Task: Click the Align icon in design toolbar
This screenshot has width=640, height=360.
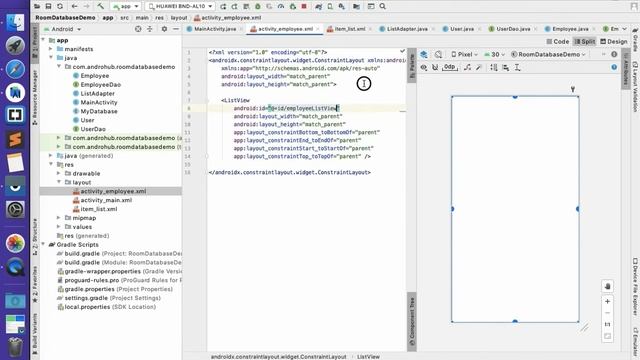Action: click(x=506, y=67)
